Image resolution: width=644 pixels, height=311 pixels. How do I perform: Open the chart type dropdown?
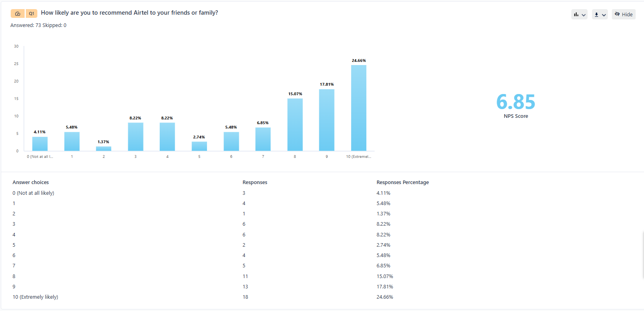coord(579,15)
